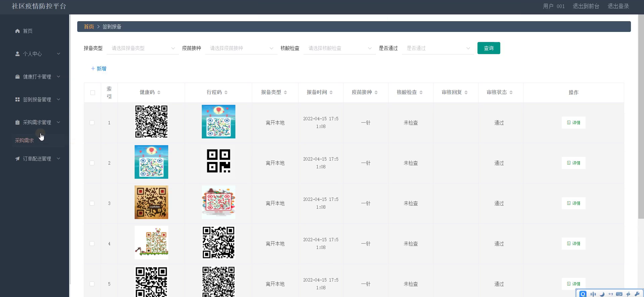Open 详情 for row 3
Viewport: 644px width, 297px height.
573,203
